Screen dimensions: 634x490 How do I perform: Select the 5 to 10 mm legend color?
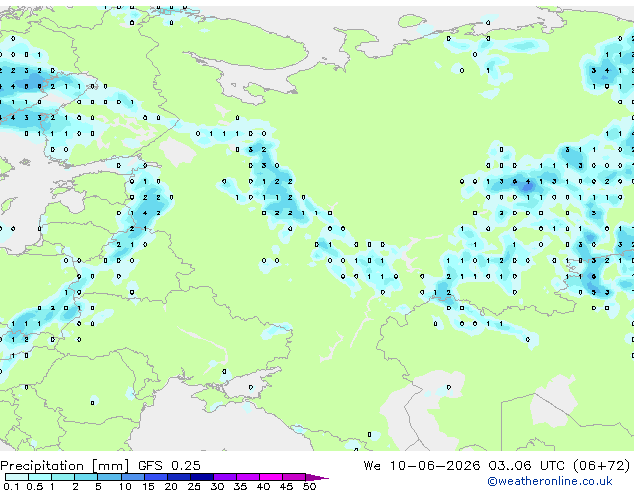(x=109, y=477)
